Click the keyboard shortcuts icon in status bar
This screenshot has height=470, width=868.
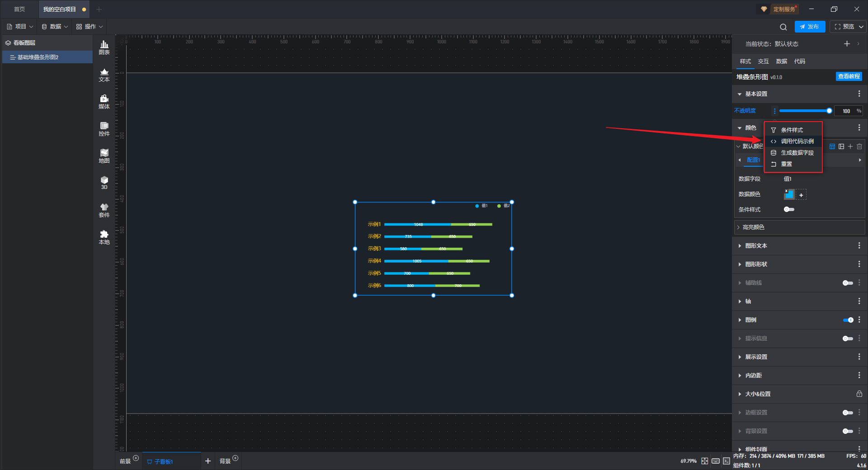pyautogui.click(x=716, y=461)
